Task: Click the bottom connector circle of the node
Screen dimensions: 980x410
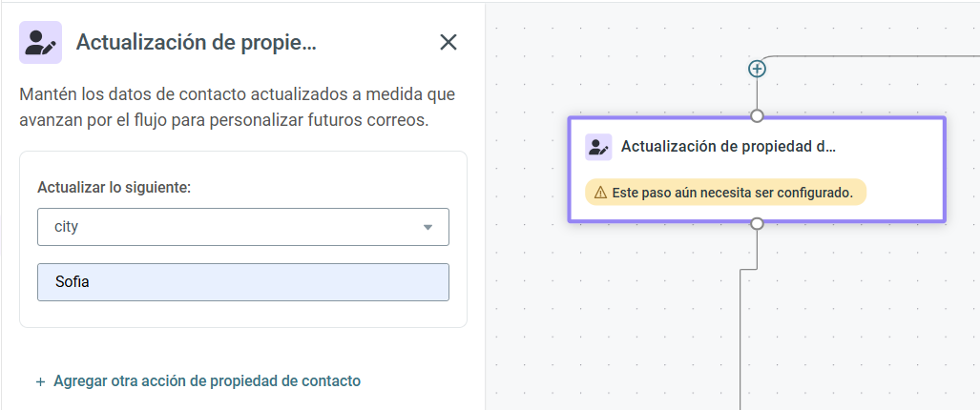Action: pos(757,223)
